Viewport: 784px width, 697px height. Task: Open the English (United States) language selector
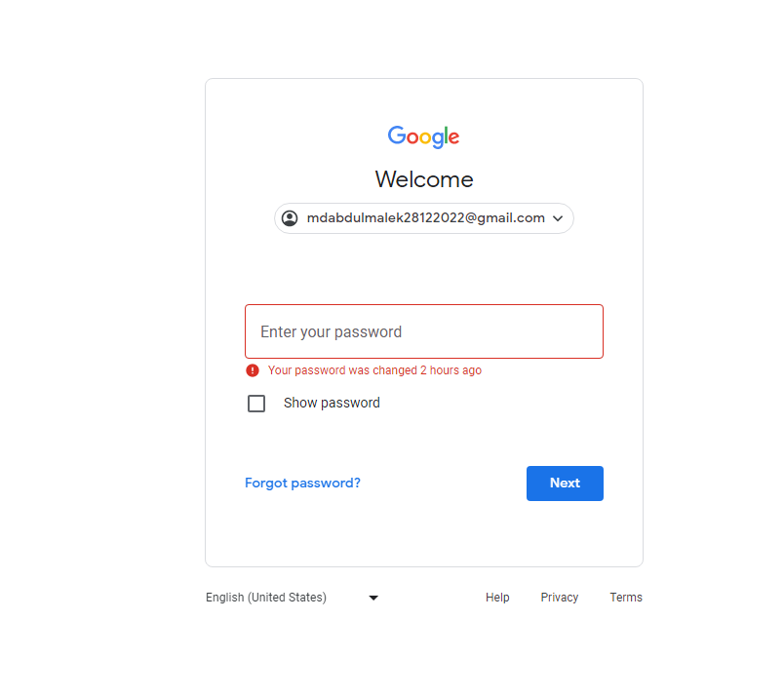(x=292, y=598)
